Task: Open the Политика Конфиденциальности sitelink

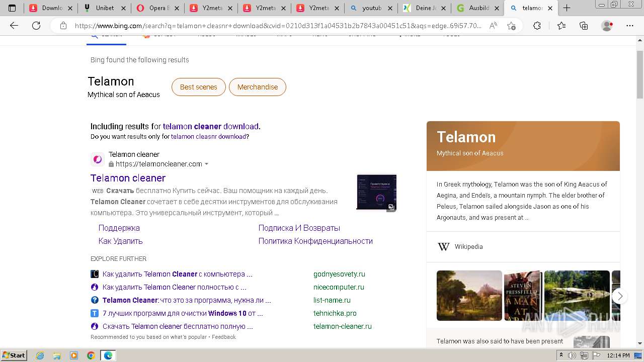Action: click(x=315, y=241)
